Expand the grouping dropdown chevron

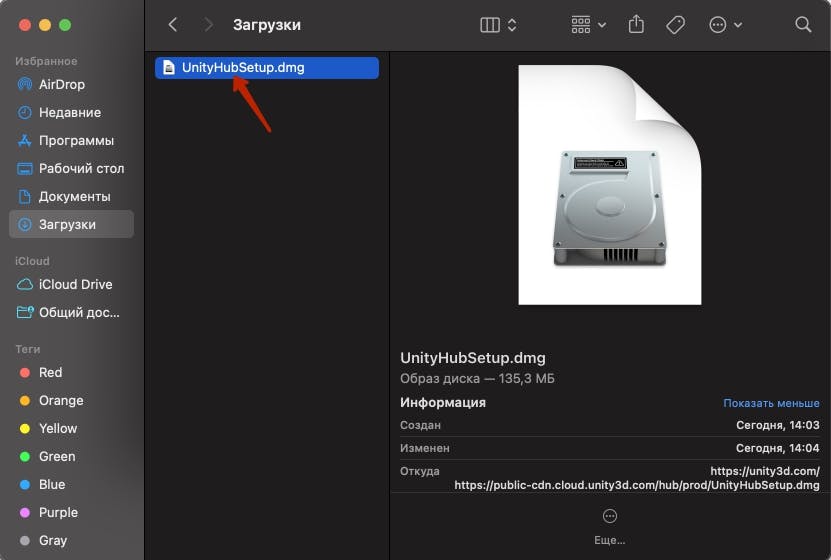[x=602, y=25]
